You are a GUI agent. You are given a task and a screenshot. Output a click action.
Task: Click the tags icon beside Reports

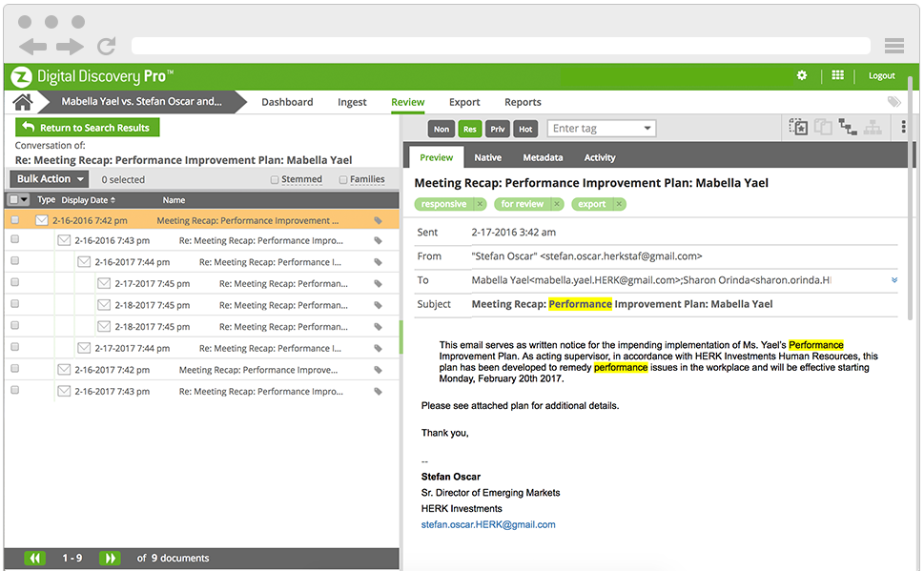pos(893,101)
